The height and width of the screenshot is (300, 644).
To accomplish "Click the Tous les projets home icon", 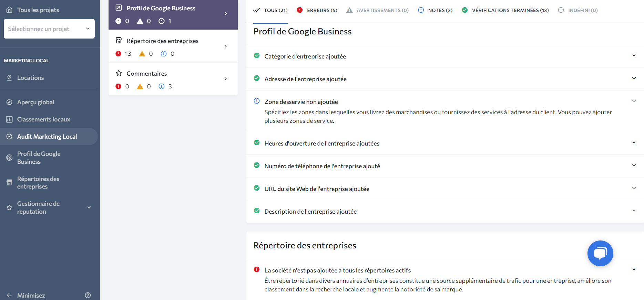I will coord(10,10).
